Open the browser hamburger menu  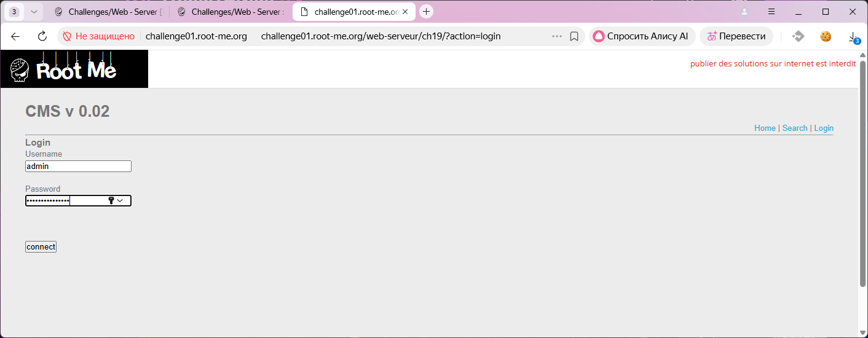[x=771, y=12]
